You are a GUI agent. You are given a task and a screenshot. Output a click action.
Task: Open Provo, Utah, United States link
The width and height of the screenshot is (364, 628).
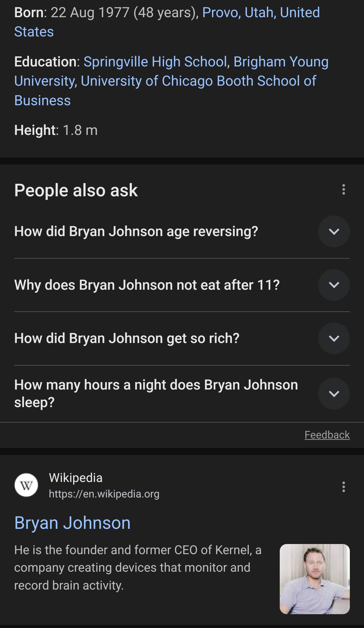261,13
